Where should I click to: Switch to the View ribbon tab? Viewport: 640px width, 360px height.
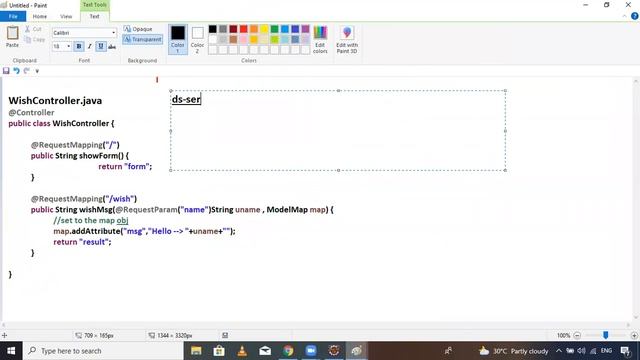[x=66, y=16]
